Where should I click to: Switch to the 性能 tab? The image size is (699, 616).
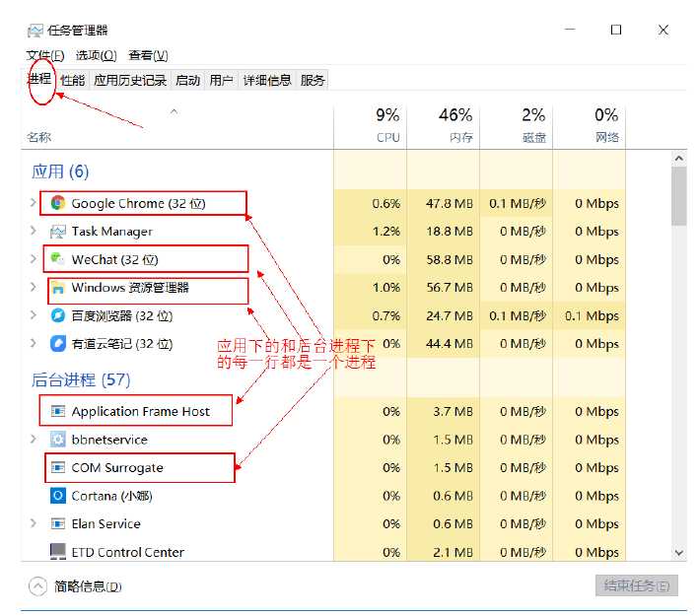tap(72, 80)
